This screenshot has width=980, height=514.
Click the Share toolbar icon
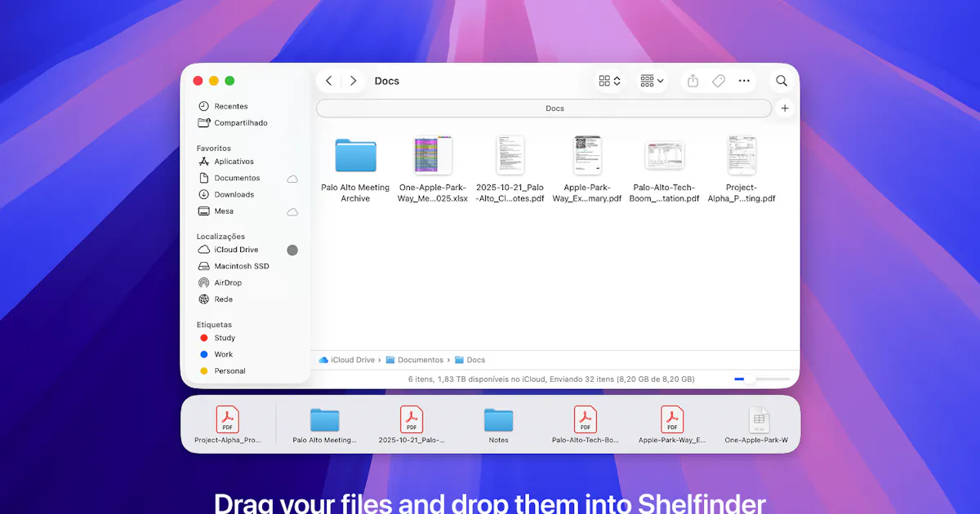[693, 81]
